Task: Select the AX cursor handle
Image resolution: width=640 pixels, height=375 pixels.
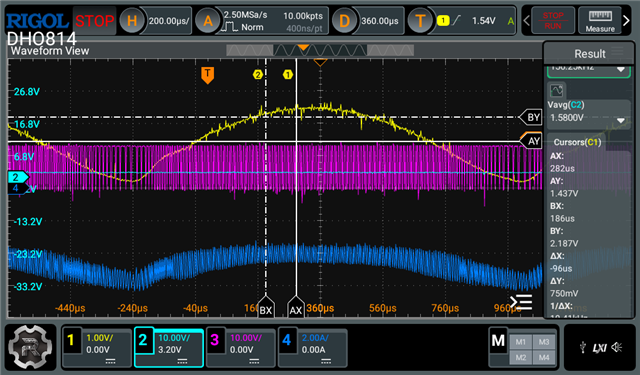Action: pyautogui.click(x=296, y=308)
